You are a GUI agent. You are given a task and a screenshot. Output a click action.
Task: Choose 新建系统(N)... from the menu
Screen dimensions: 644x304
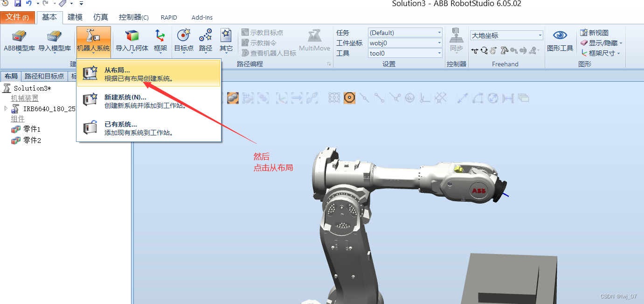pyautogui.click(x=148, y=101)
